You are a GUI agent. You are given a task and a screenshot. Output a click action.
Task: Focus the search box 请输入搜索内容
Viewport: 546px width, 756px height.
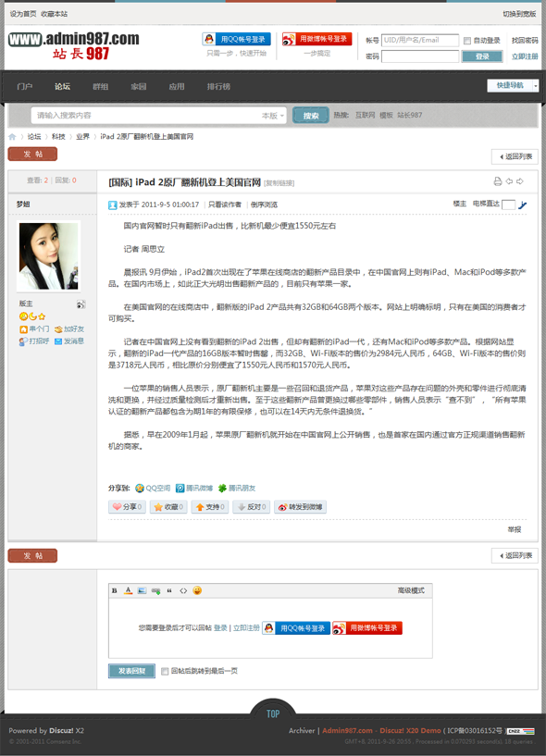click(144, 116)
